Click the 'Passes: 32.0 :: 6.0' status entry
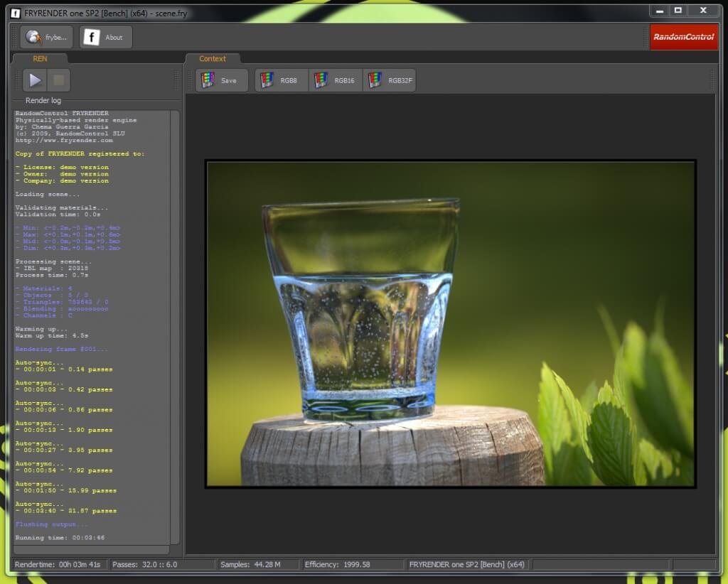Screen dimensions: 728x584 [x=145, y=565]
